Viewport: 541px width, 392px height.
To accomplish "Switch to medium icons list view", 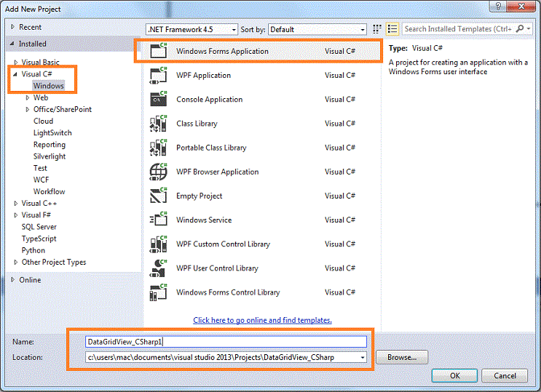I will click(392, 29).
